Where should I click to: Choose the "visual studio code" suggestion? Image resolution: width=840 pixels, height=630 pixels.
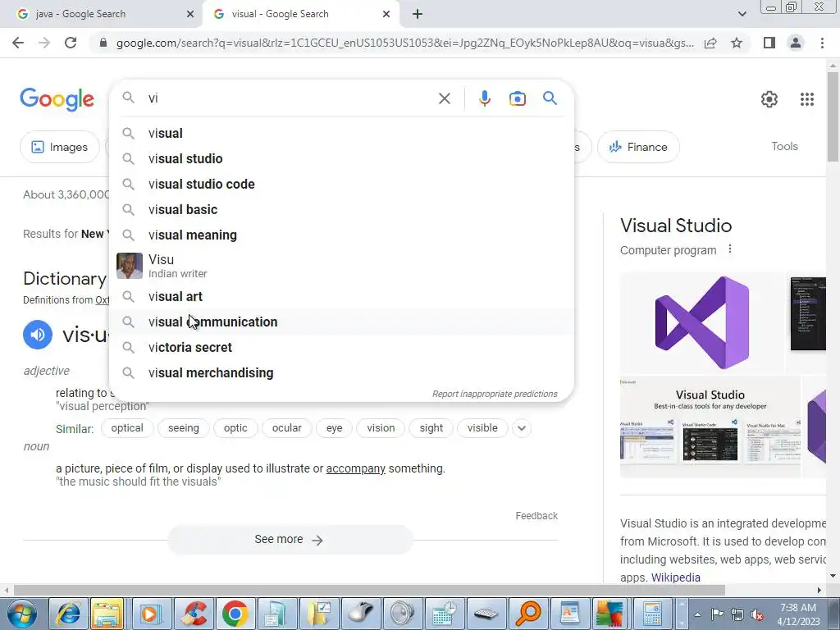click(341, 185)
